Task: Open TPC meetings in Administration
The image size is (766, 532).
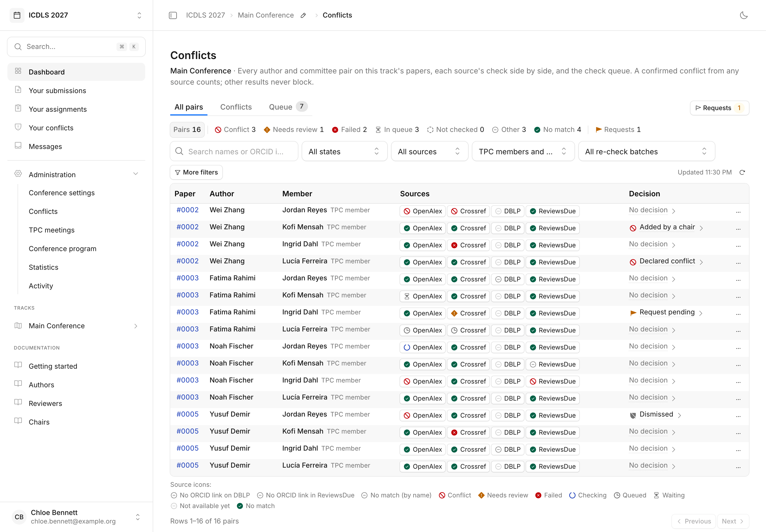Action: (x=52, y=230)
